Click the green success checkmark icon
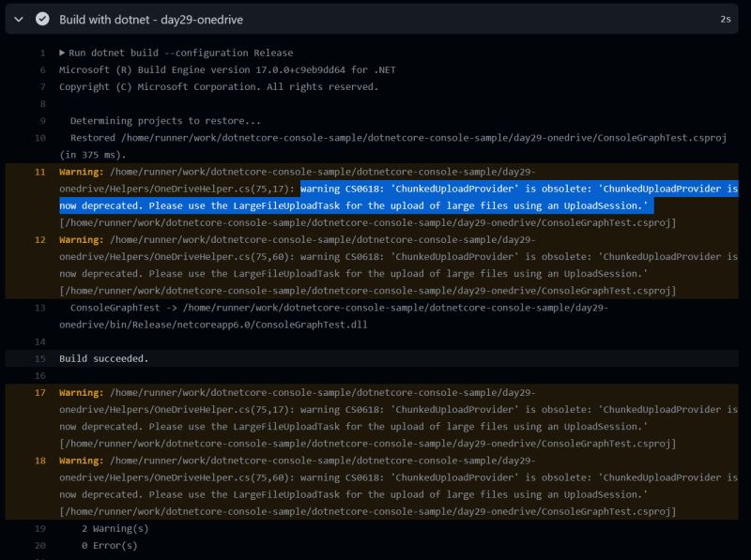The height and width of the screenshot is (560, 751). coord(42,19)
